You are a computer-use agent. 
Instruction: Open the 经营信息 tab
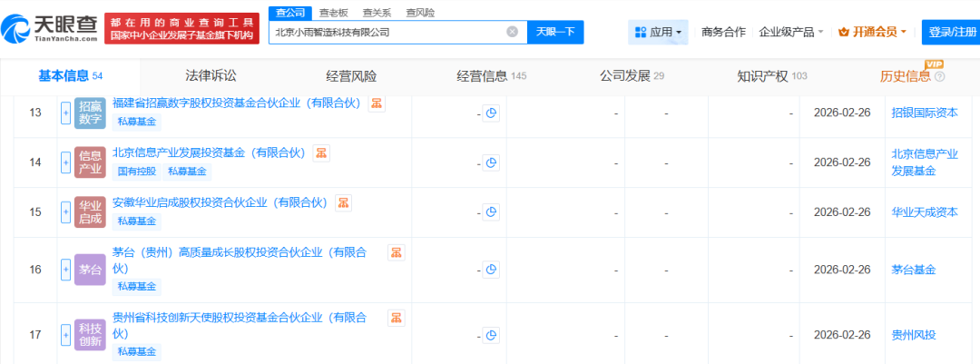click(491, 76)
